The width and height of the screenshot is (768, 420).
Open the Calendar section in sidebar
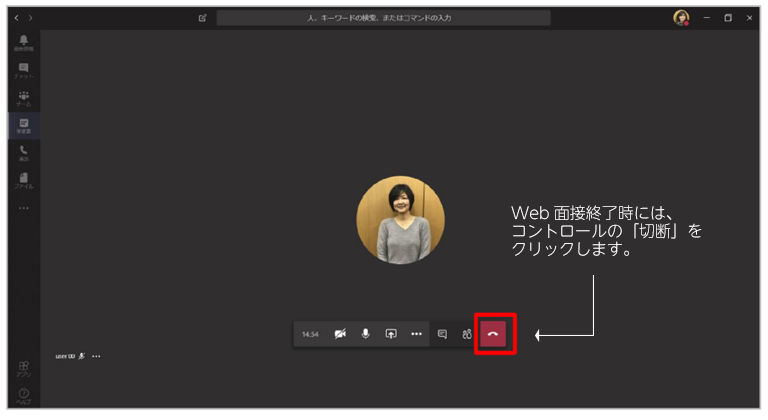point(24,125)
